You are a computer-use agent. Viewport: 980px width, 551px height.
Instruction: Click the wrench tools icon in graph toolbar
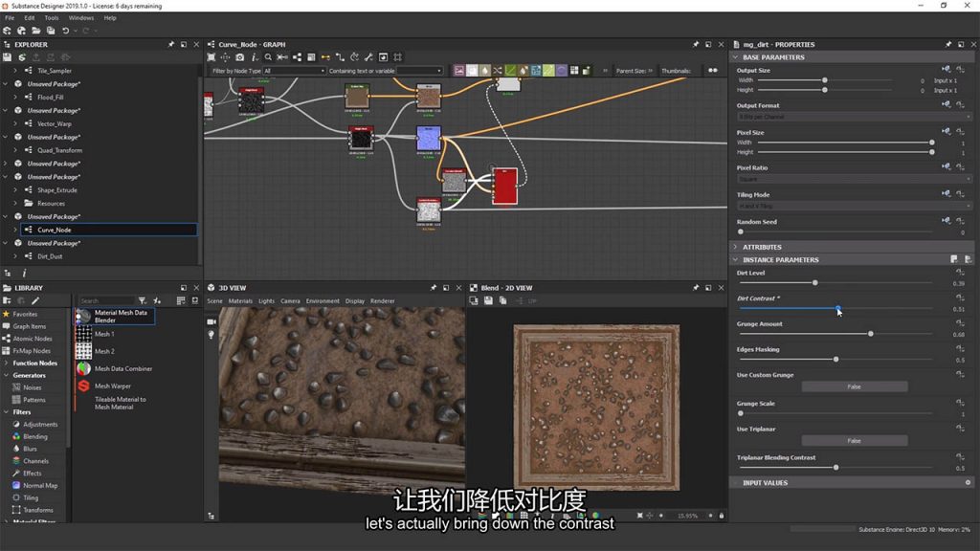tap(368, 56)
